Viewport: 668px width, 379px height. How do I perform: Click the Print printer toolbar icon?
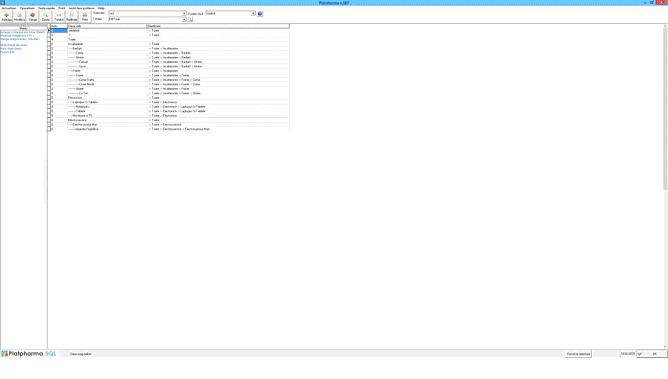pyautogui.click(x=85, y=17)
